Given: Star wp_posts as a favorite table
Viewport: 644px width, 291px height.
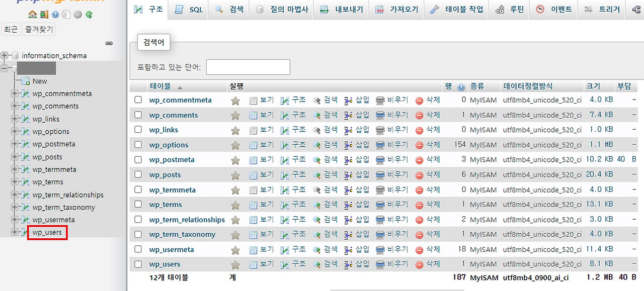Looking at the screenshot, I should (235, 175).
